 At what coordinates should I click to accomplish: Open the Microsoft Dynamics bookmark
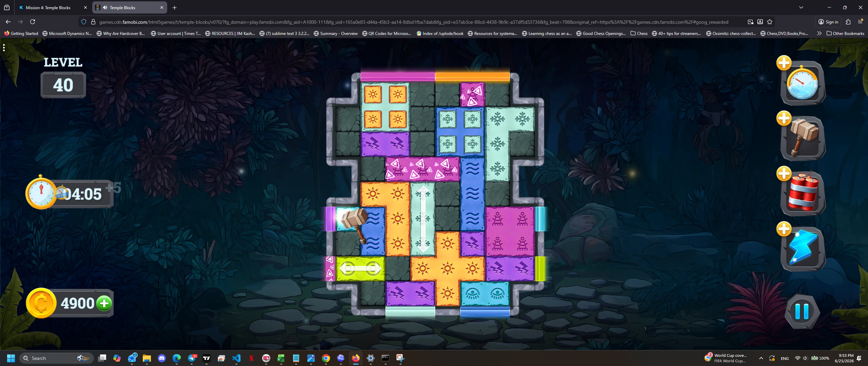tap(67, 33)
